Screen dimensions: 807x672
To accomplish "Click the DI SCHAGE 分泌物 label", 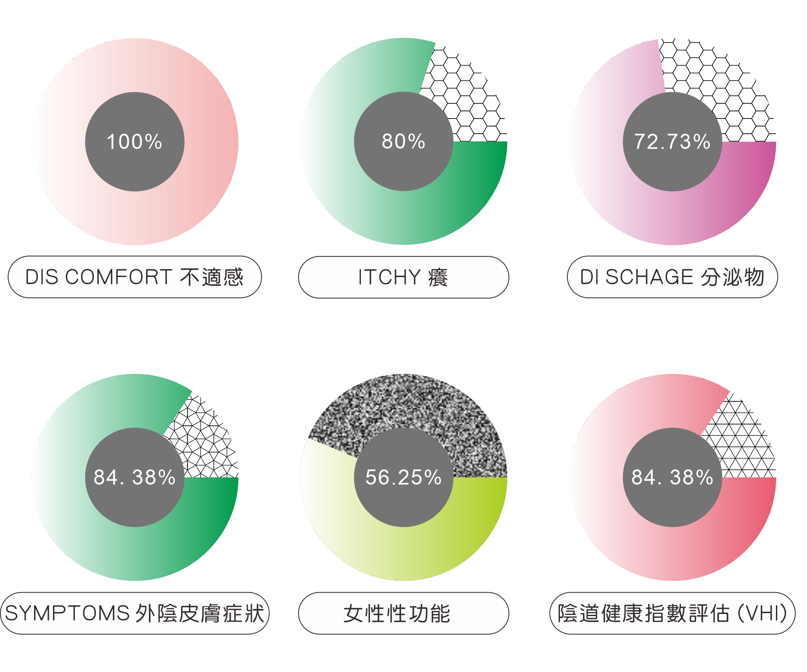I will (672, 277).
